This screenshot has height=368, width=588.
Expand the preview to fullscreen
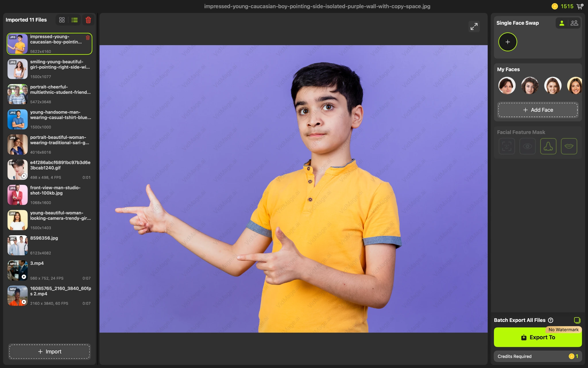[474, 26]
